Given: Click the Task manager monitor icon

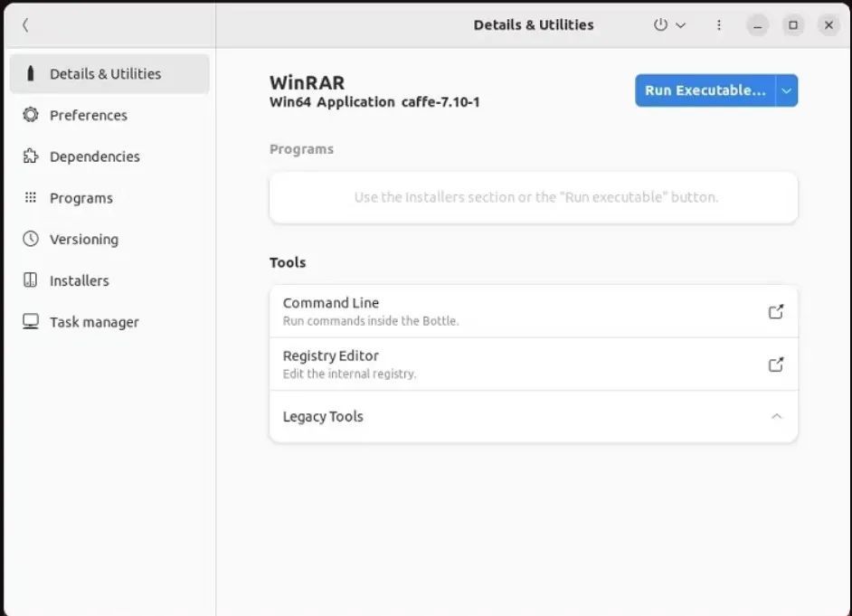Looking at the screenshot, I should click(x=31, y=322).
